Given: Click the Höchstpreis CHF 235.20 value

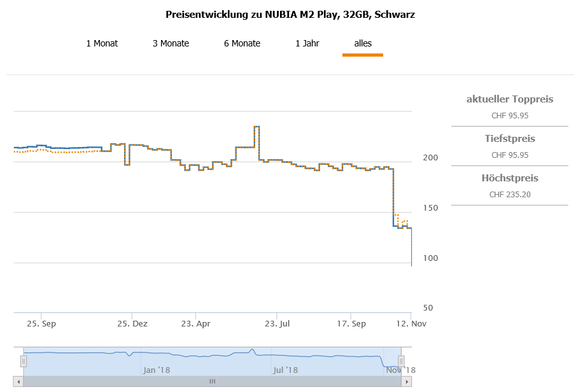Looking at the screenshot, I should click(510, 194).
